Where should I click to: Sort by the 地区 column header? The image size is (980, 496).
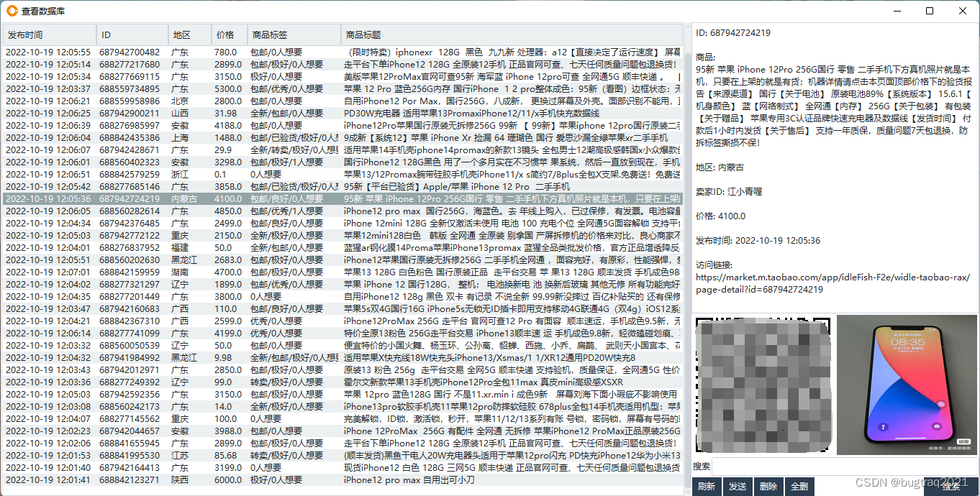point(190,35)
